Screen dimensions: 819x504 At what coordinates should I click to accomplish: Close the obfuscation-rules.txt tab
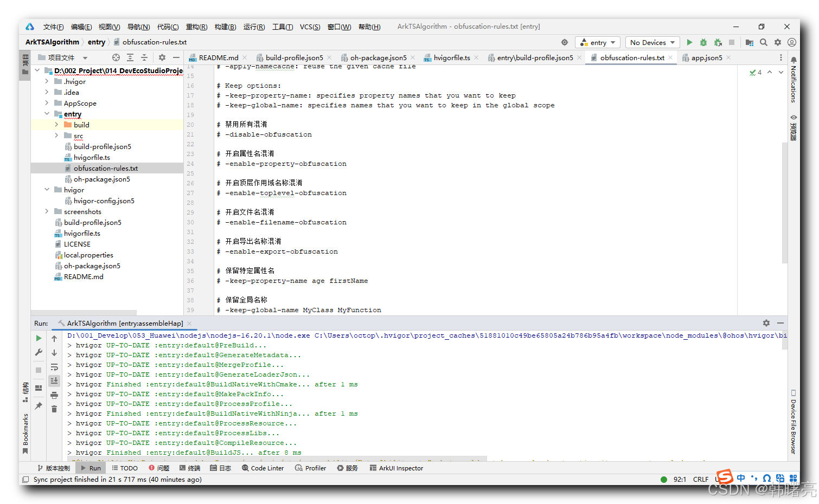point(670,57)
